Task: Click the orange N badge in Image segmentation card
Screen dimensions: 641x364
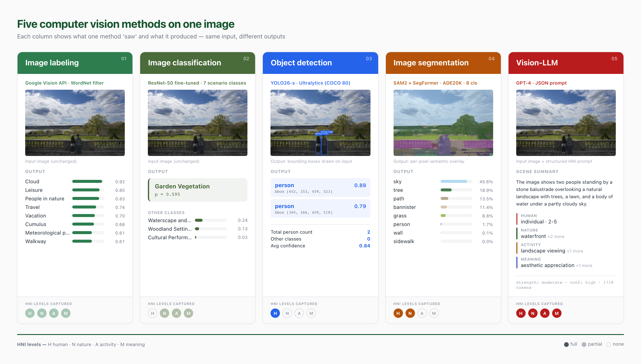Action: coord(410,313)
